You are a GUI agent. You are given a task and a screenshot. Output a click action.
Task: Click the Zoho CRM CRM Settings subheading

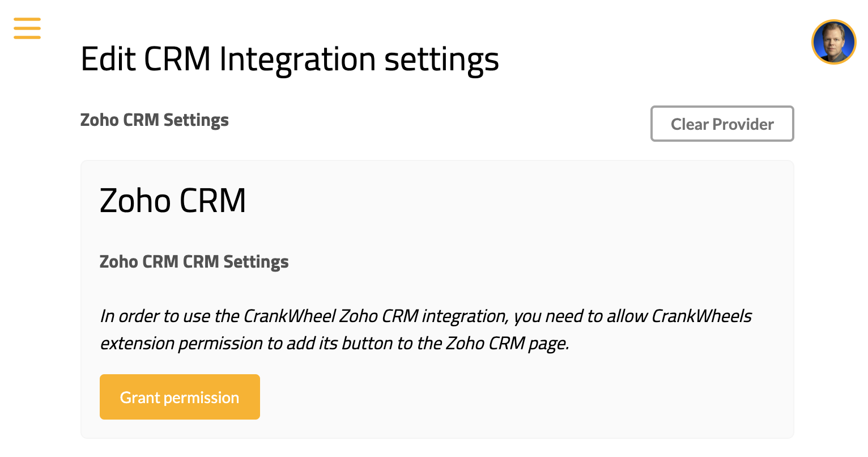coord(194,261)
